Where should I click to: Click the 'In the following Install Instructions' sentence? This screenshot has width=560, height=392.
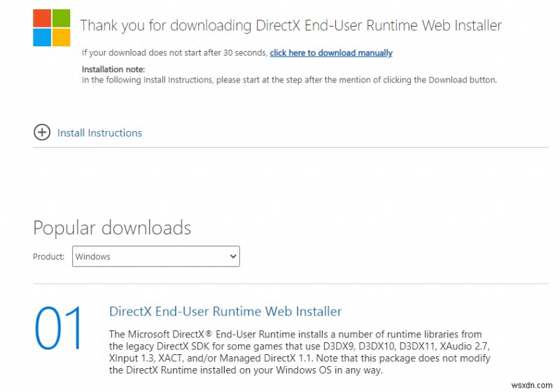click(x=289, y=80)
